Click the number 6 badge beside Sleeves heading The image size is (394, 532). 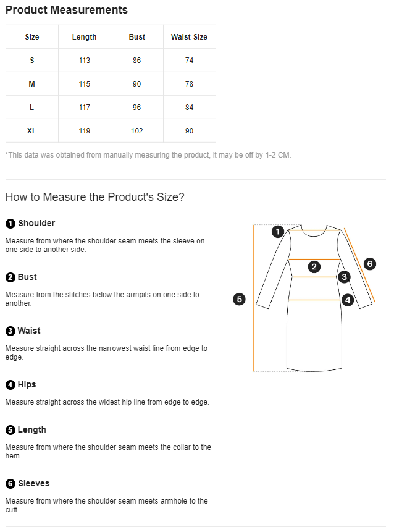pos(10,484)
